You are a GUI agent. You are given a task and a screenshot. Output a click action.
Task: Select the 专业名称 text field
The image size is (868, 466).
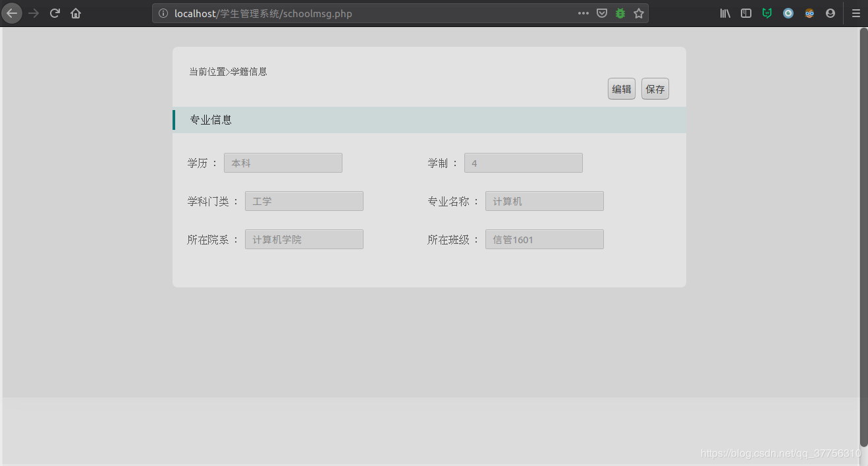[544, 201]
